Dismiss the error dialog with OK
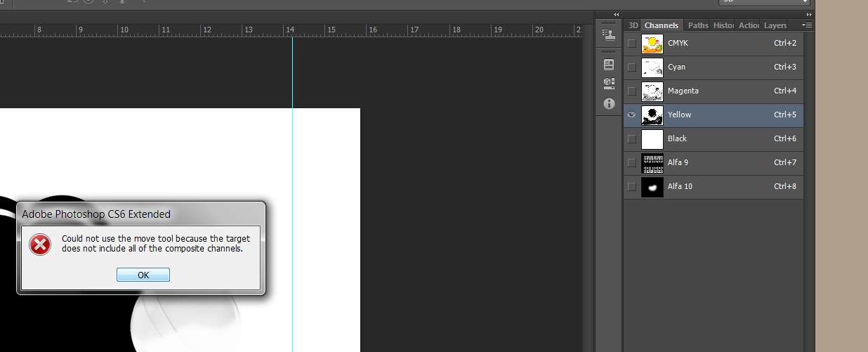The height and width of the screenshot is (352, 868). point(143,275)
